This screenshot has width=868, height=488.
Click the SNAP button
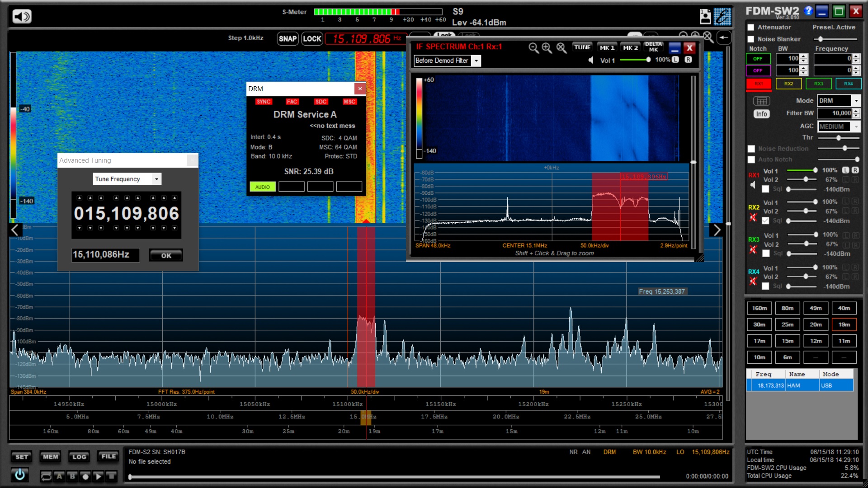click(x=288, y=39)
